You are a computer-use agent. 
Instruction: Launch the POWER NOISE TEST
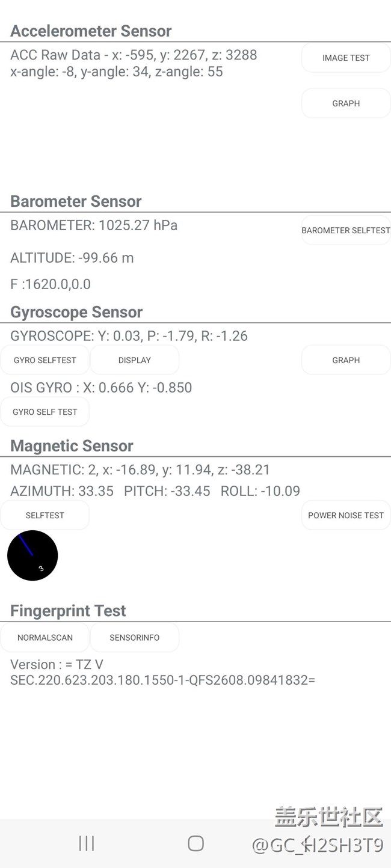pos(346,515)
